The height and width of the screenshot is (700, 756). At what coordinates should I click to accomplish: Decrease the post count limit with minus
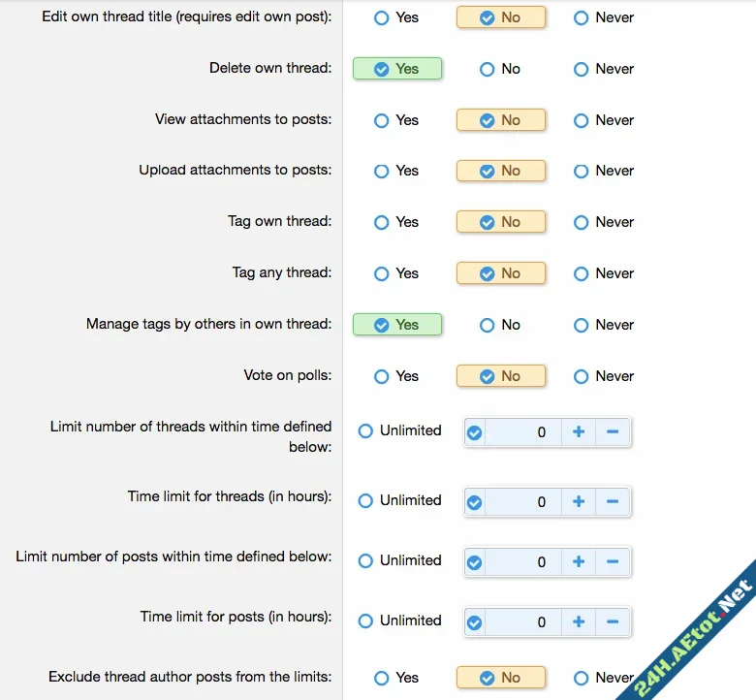pyautogui.click(x=613, y=562)
